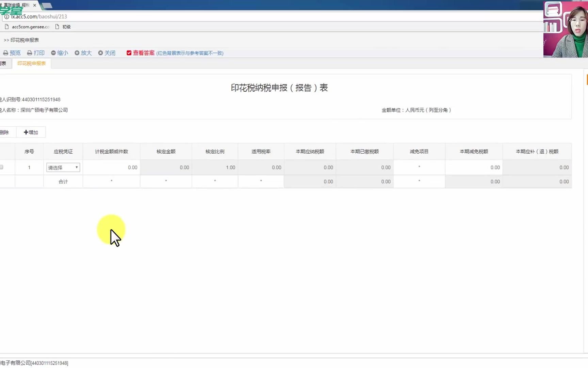Click the 打印 print button
This screenshot has width=588, height=368.
coord(36,53)
